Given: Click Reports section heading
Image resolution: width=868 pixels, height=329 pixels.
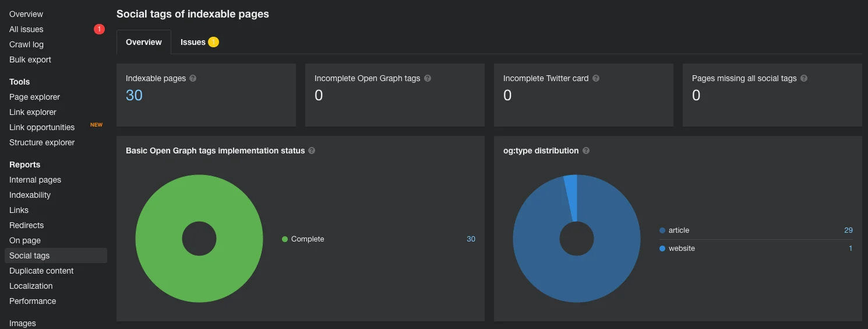Looking at the screenshot, I should [x=25, y=164].
